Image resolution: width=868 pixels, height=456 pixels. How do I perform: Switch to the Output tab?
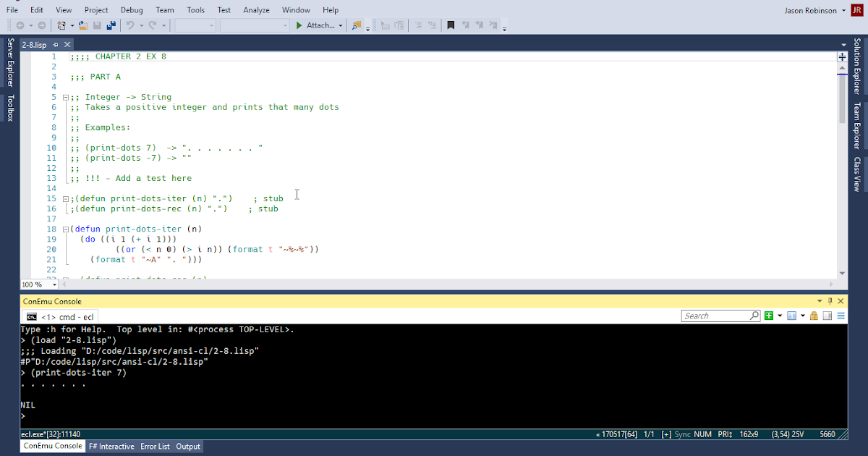pos(188,447)
